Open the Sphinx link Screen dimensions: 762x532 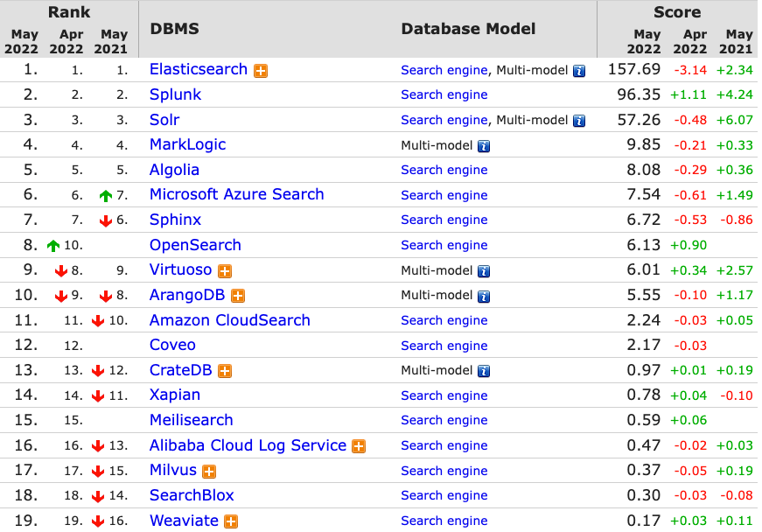click(175, 220)
